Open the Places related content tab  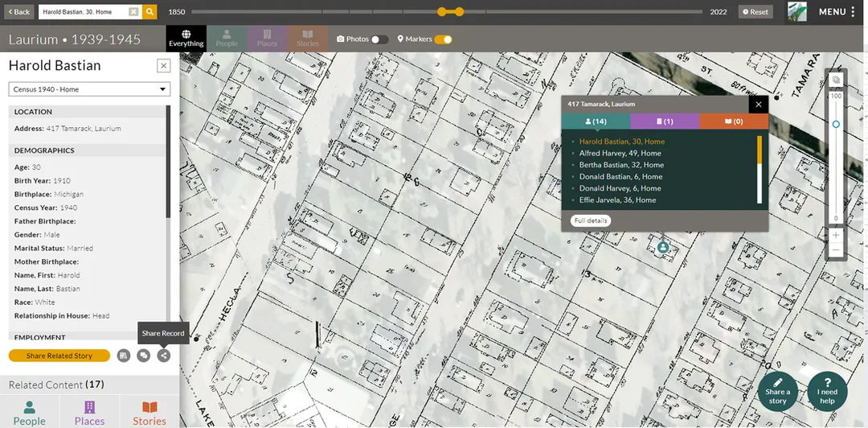[90, 412]
